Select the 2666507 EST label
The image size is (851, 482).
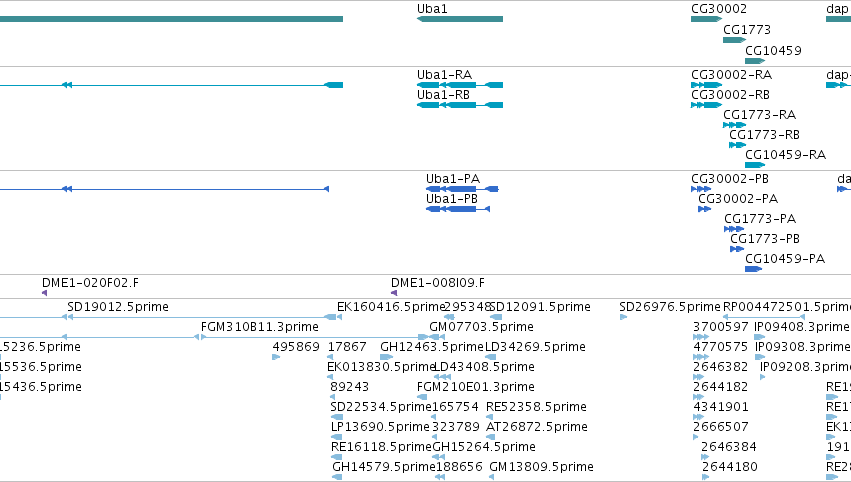(721, 427)
